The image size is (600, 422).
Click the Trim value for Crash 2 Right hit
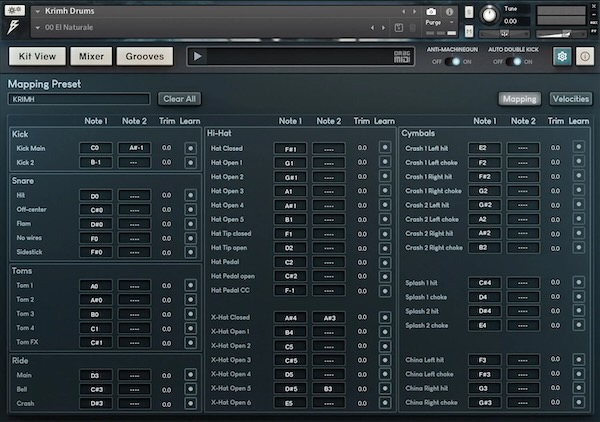click(x=555, y=234)
